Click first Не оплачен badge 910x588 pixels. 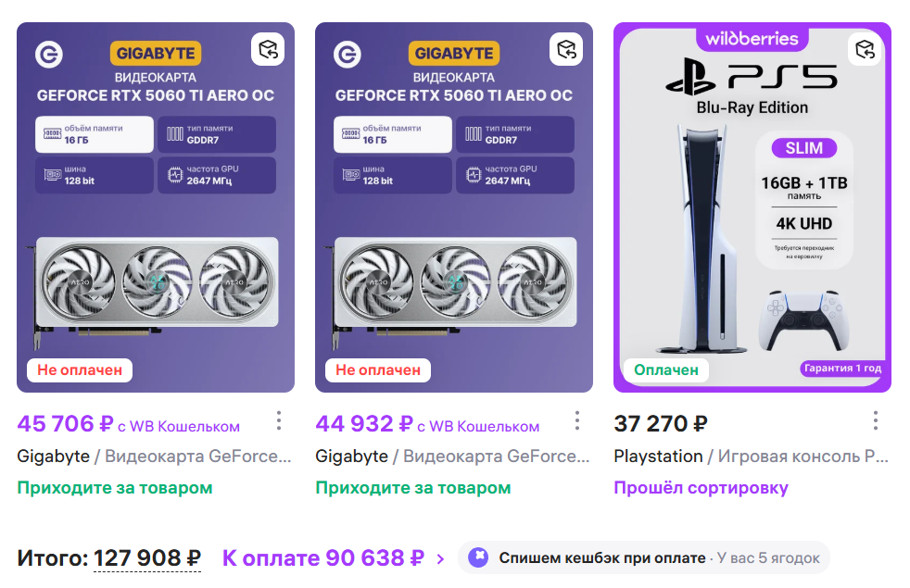point(80,370)
